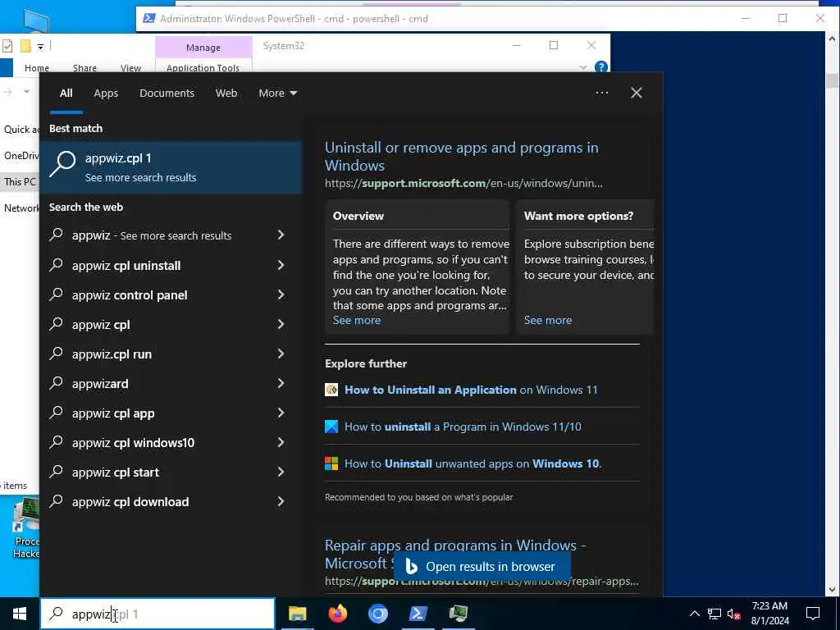Viewport: 840px width, 630px height.
Task: Expand arrow for 'appwiz cpl uninstall'
Action: tap(281, 265)
